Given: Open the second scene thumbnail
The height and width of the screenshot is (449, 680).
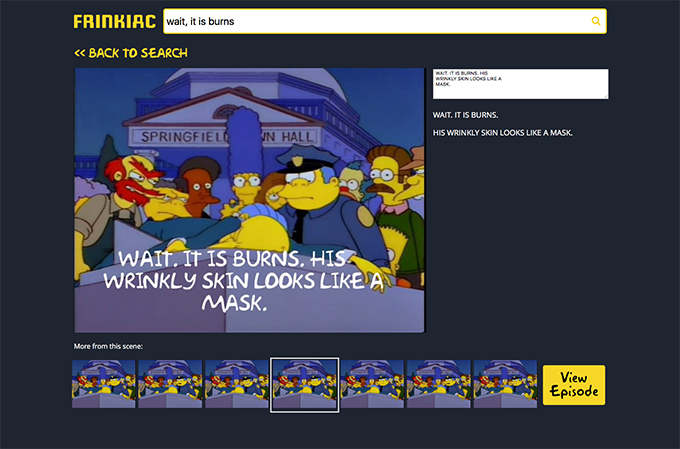Looking at the screenshot, I should pyautogui.click(x=170, y=384).
